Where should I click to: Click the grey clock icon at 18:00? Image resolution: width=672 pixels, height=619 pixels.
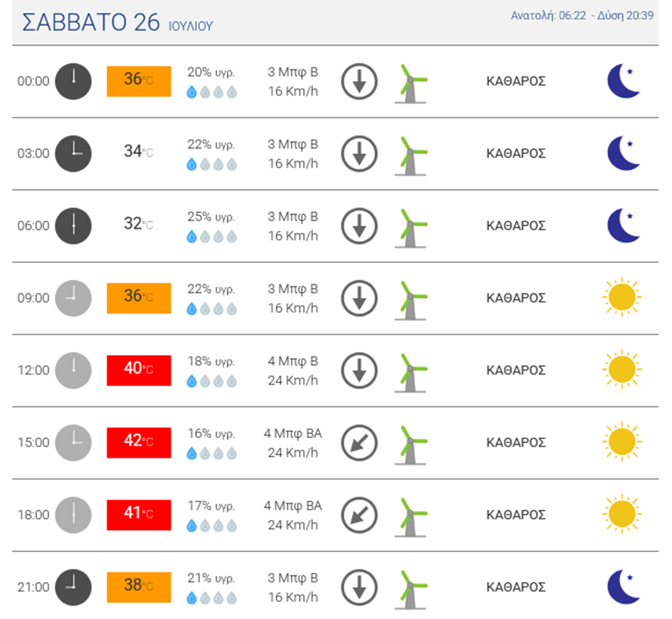pos(73,515)
